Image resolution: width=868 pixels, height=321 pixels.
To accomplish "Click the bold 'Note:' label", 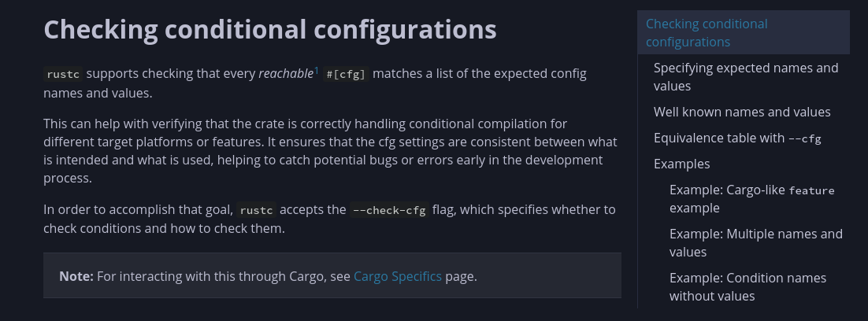I will click(x=76, y=276).
